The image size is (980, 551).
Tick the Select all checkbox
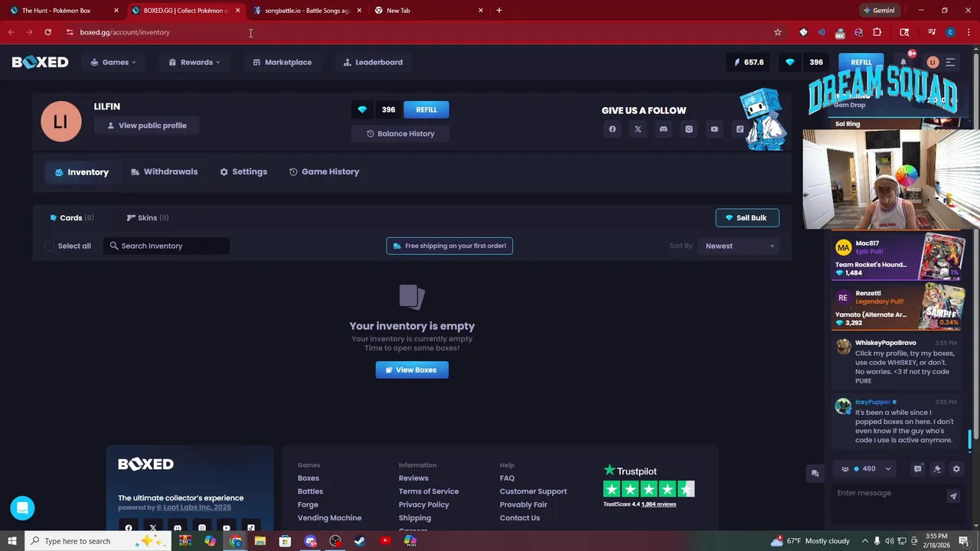pyautogui.click(x=50, y=246)
